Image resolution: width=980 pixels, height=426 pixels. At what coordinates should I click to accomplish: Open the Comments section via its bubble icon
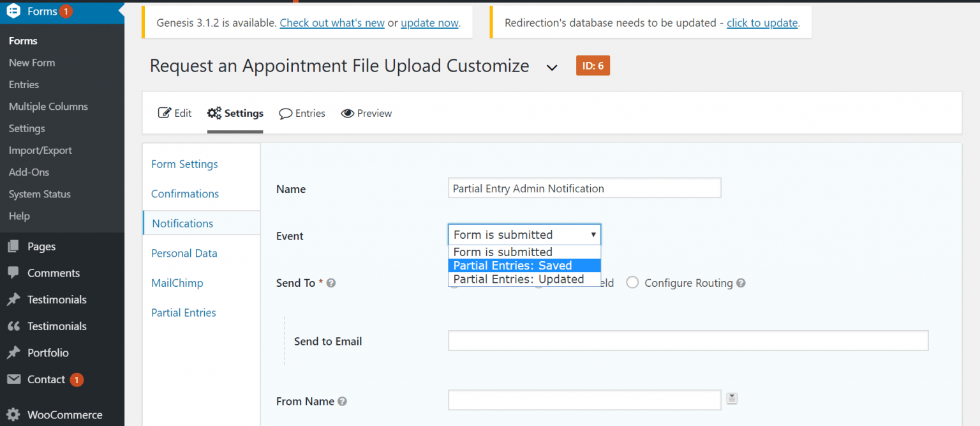[x=14, y=273]
